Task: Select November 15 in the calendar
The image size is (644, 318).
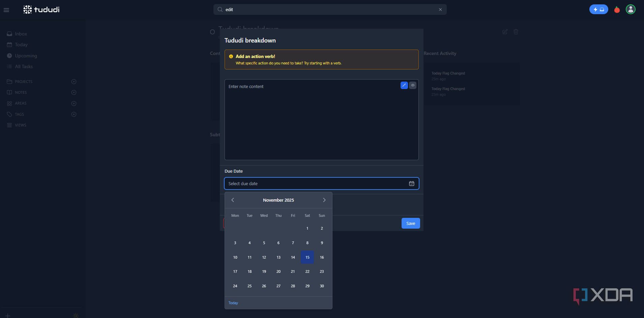Action: 307,257
